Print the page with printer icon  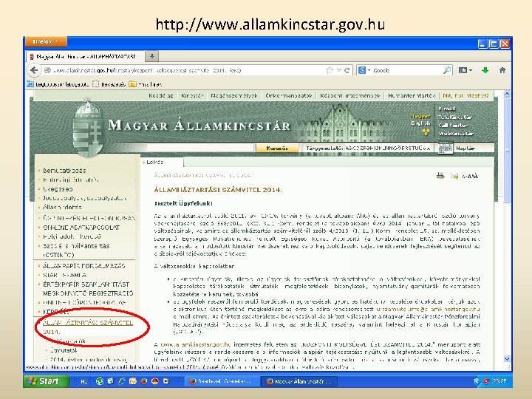(x=440, y=176)
